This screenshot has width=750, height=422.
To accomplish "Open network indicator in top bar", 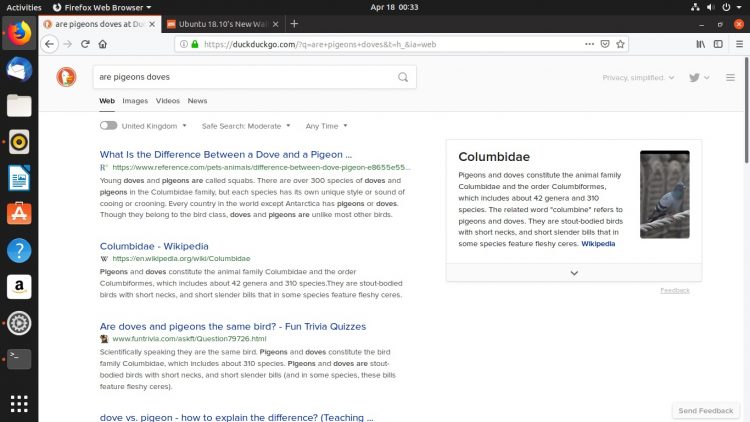I will tap(695, 7).
